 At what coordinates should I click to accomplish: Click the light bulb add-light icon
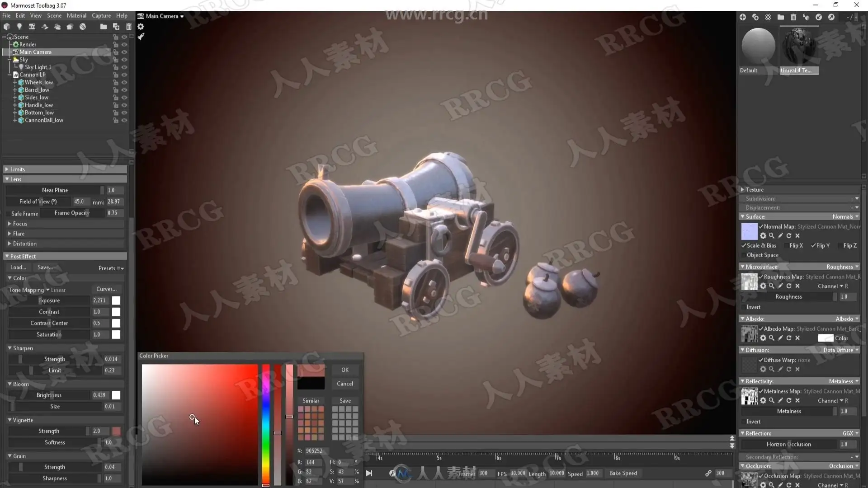tap(19, 27)
